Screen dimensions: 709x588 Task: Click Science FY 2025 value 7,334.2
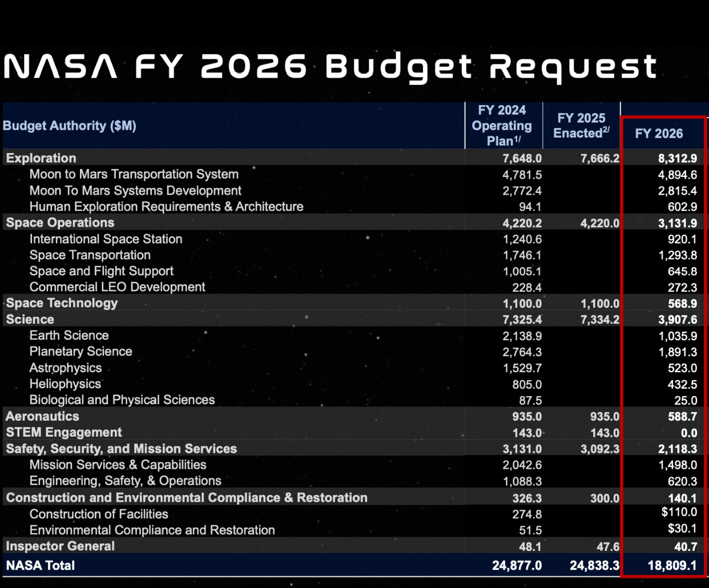click(x=599, y=320)
